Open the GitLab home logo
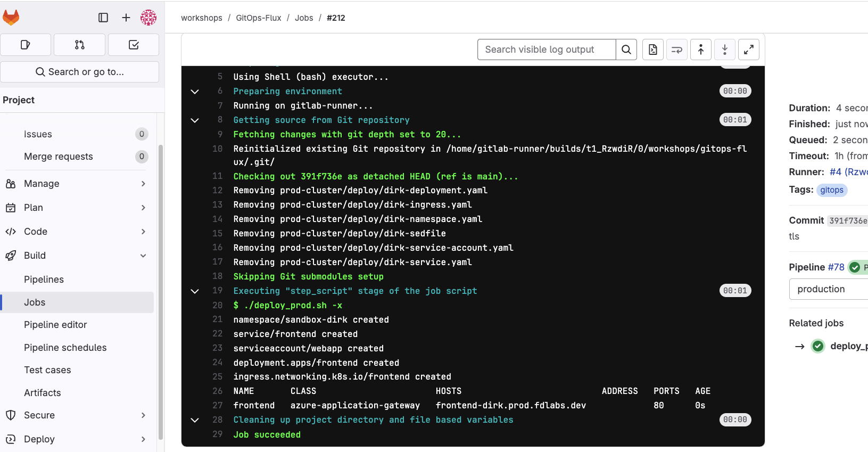This screenshot has width=868, height=452. pos(11,18)
